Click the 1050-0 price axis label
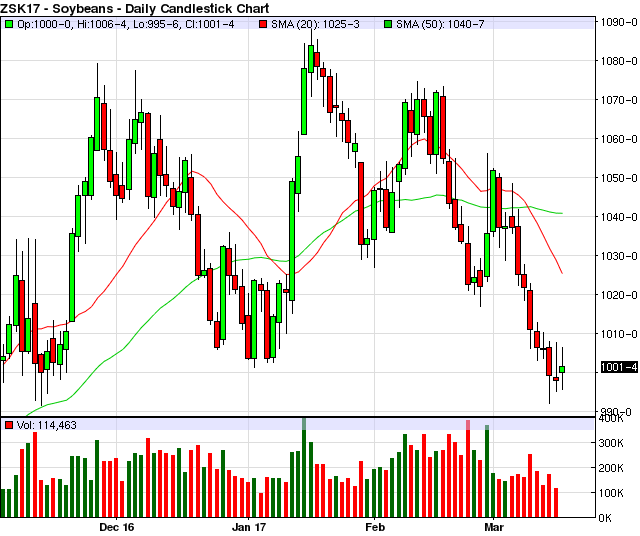 click(619, 178)
